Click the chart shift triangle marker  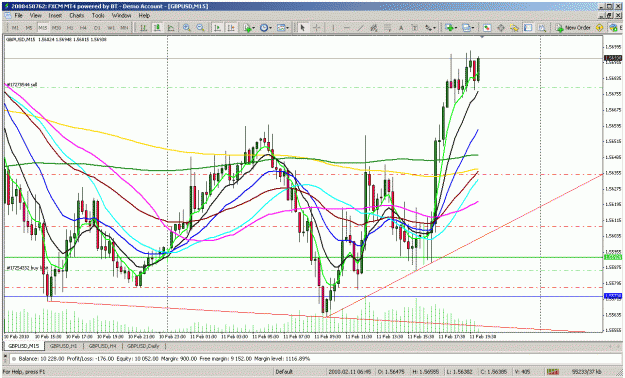coord(482,37)
